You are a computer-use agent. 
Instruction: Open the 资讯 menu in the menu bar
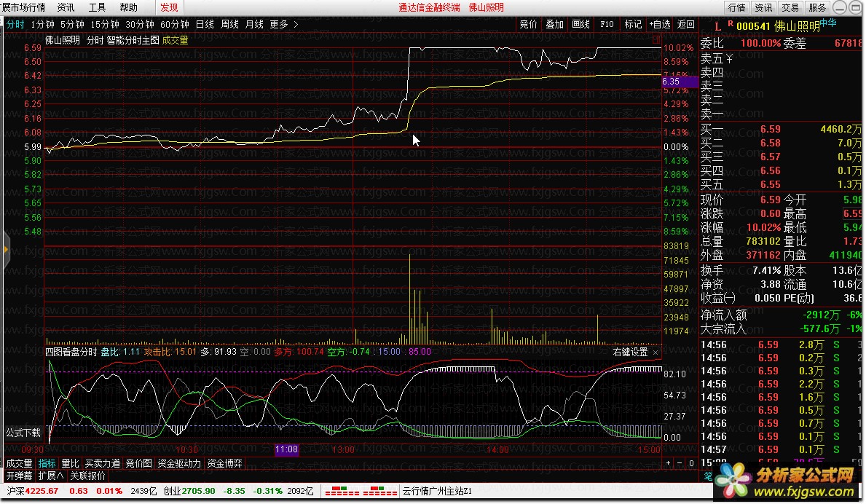[66, 8]
